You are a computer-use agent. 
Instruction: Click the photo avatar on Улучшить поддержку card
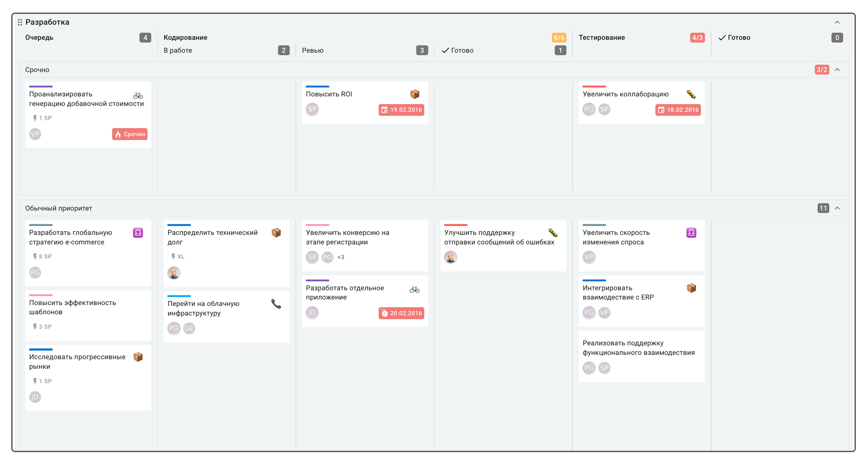[x=450, y=257]
